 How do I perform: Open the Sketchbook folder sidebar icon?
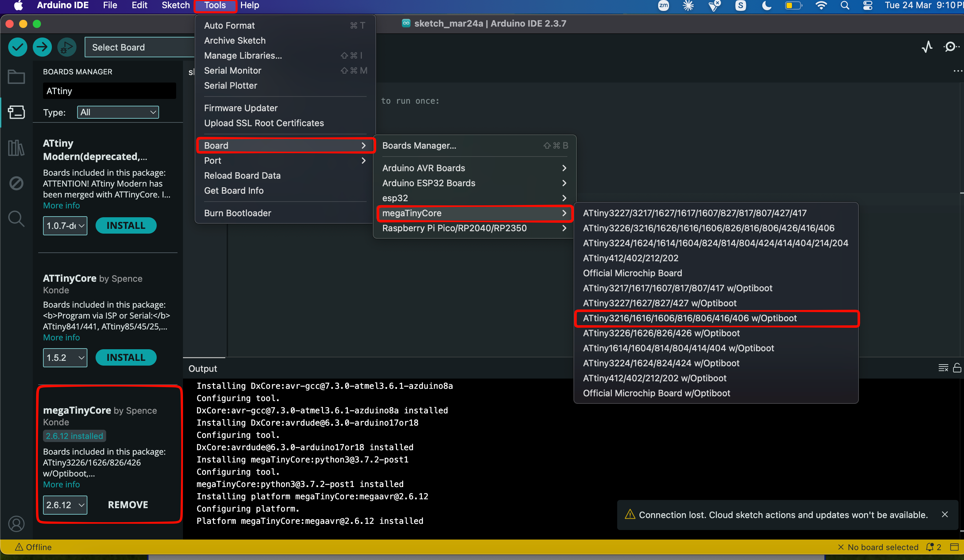(16, 77)
